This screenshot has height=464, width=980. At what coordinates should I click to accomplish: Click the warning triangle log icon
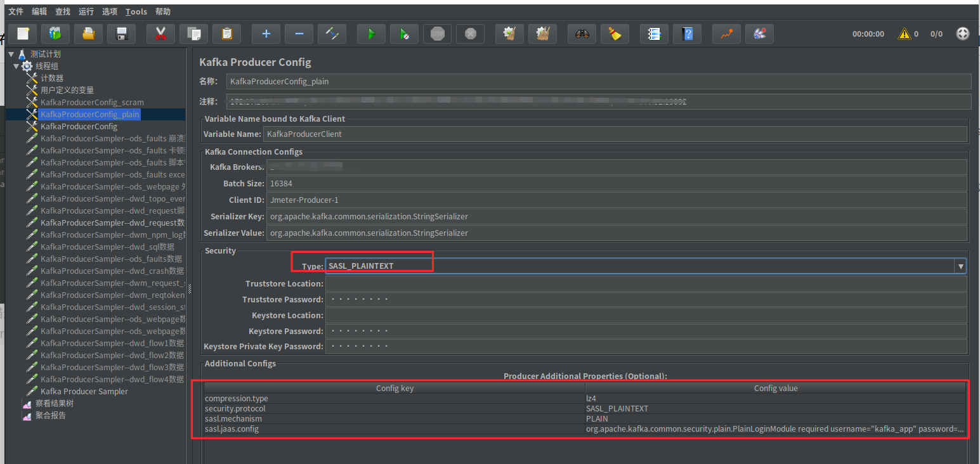905,34
